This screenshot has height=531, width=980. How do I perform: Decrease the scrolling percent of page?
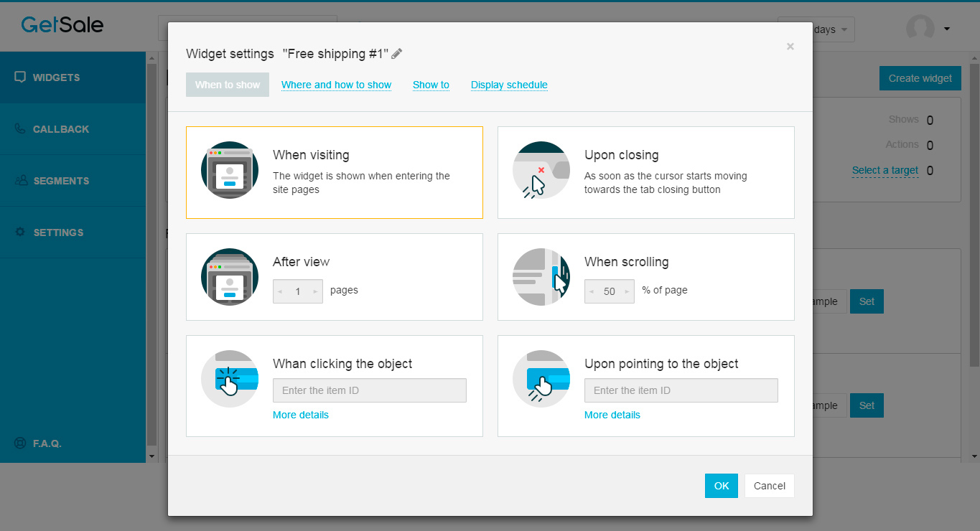point(592,291)
